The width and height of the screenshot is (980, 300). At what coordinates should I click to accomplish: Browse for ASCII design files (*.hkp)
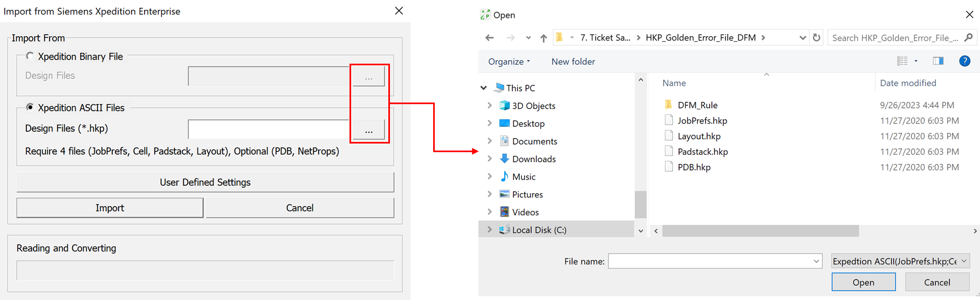click(368, 130)
